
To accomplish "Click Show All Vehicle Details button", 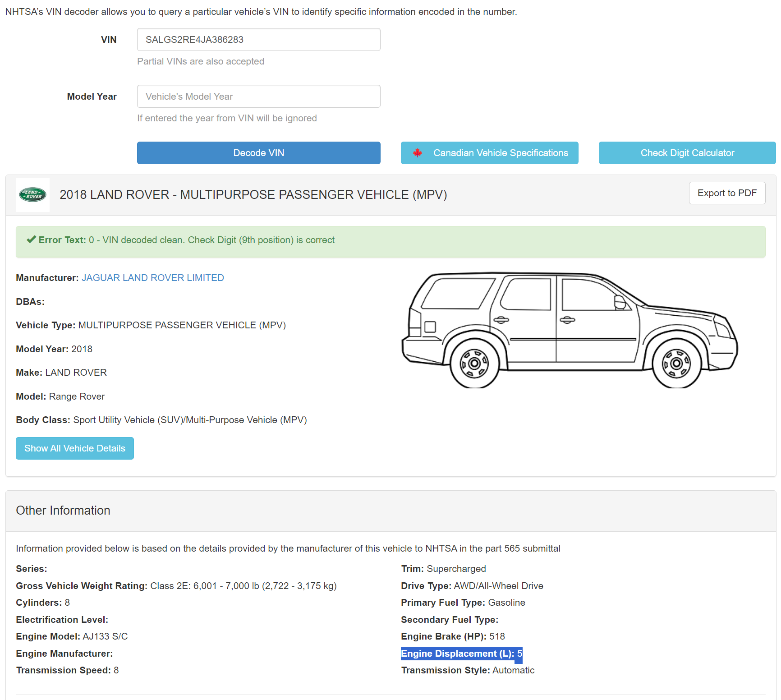I will pyautogui.click(x=75, y=448).
